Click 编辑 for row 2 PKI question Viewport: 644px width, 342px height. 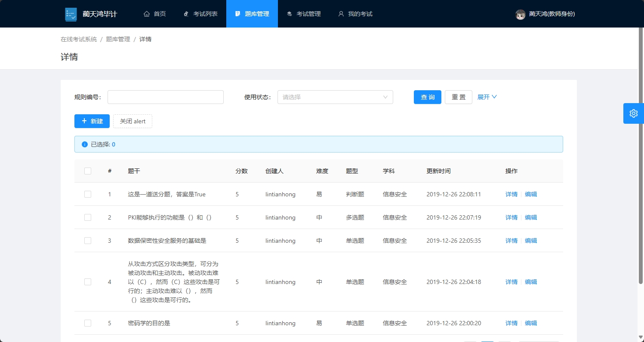(x=531, y=217)
